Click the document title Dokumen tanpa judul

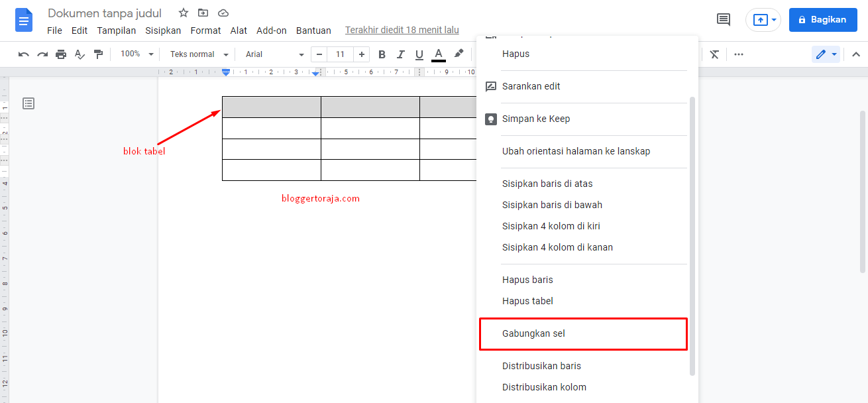coord(105,13)
